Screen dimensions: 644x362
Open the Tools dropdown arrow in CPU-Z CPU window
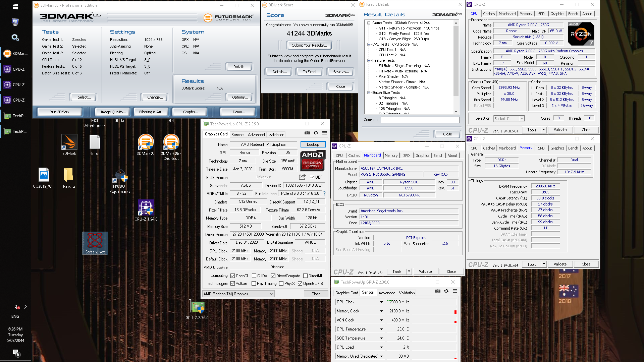(x=544, y=130)
